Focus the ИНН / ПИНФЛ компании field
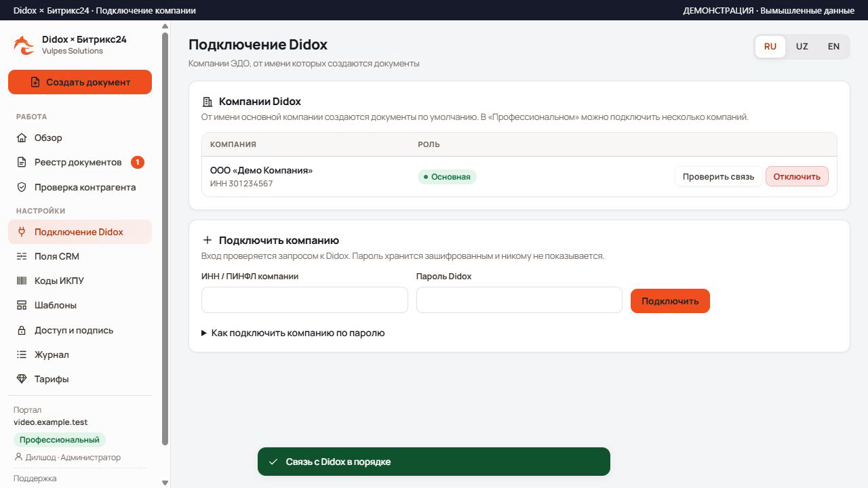The width and height of the screenshot is (868, 488). [304, 300]
